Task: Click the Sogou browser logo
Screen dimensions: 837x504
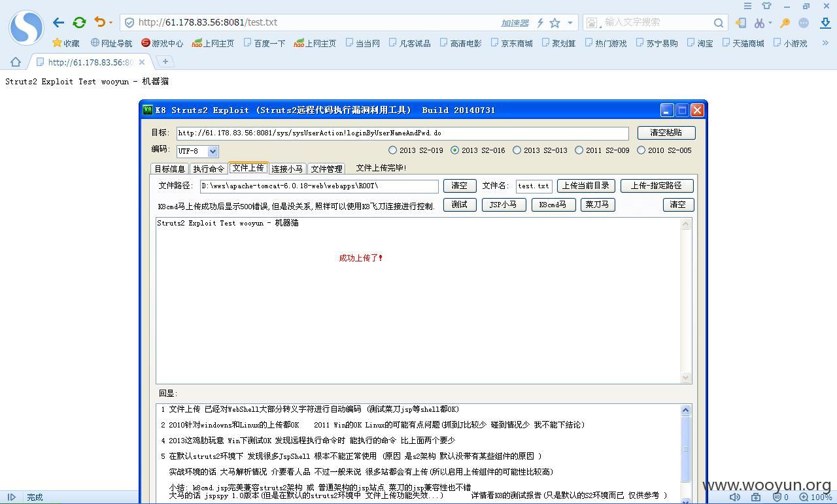Action: click(26, 27)
